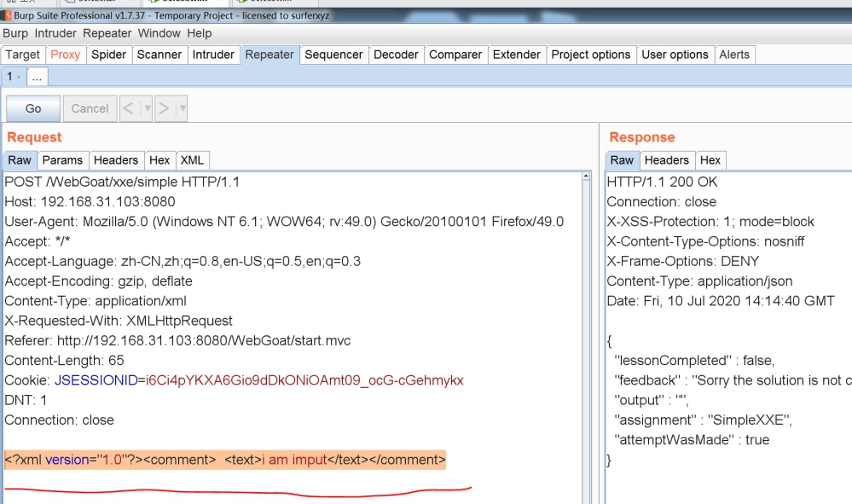Click the JSESSIONID cookie value
This screenshot has width=852, height=504.
click(x=304, y=380)
